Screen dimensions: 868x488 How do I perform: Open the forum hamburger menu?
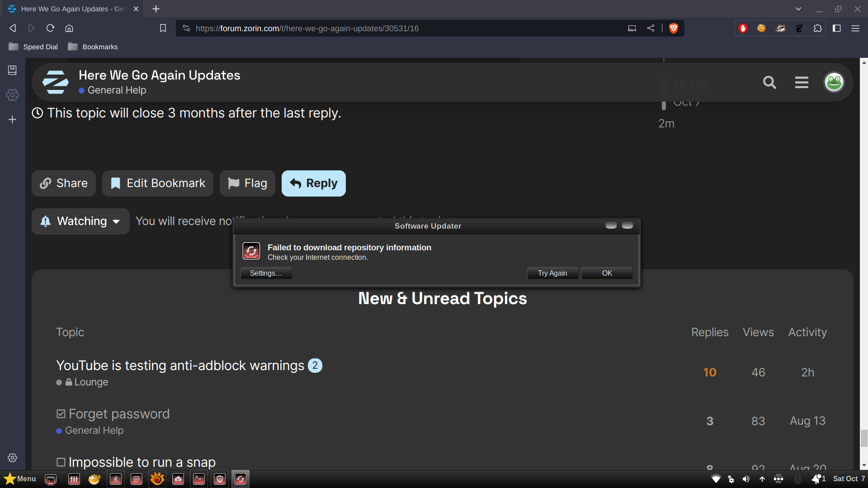pos(802,82)
